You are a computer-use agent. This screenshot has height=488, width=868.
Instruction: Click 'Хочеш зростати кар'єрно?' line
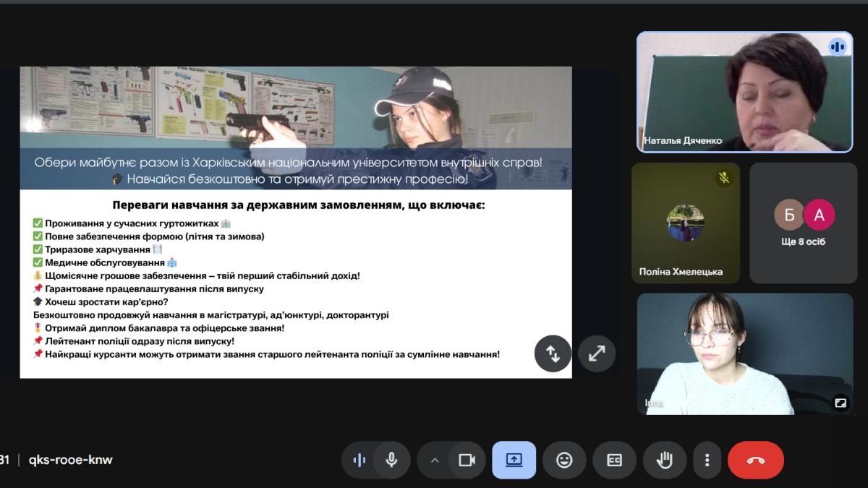[101, 301]
